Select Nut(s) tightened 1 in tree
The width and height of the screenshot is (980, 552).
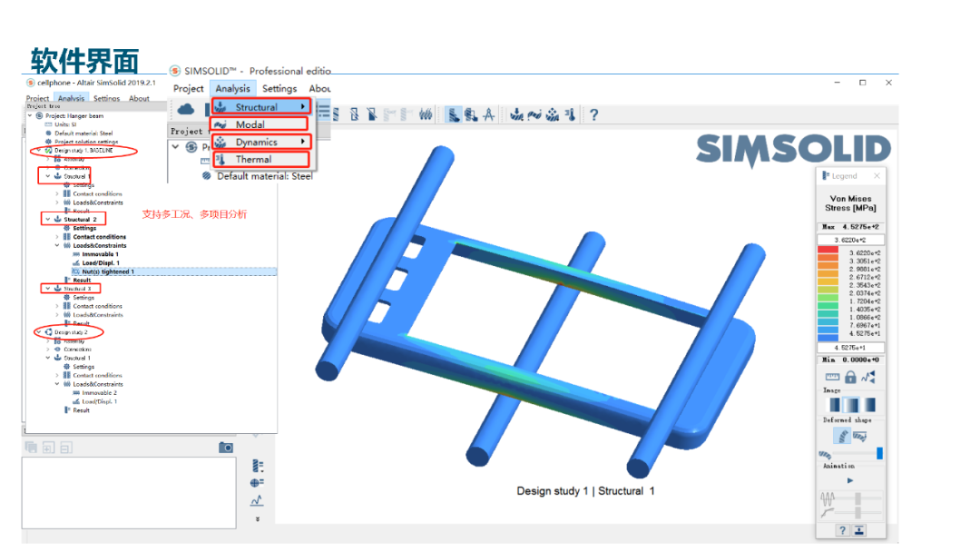108,272
